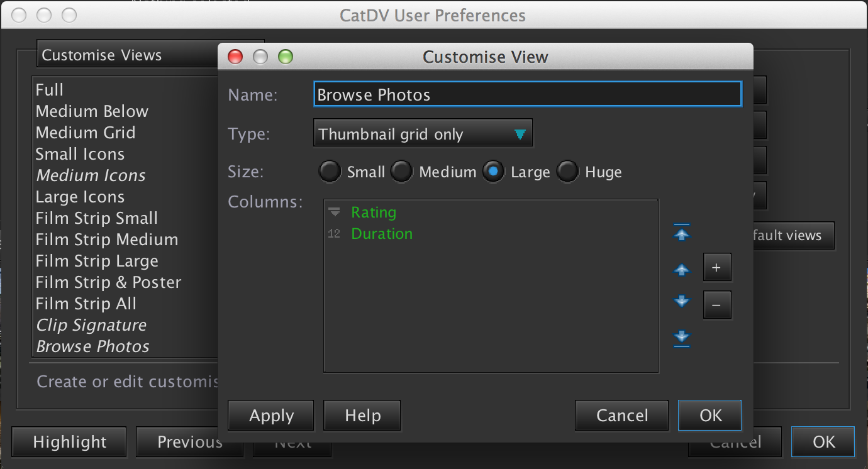Screen dimensions: 868x469
Task: Open the Type dropdown menu
Action: tap(423, 134)
